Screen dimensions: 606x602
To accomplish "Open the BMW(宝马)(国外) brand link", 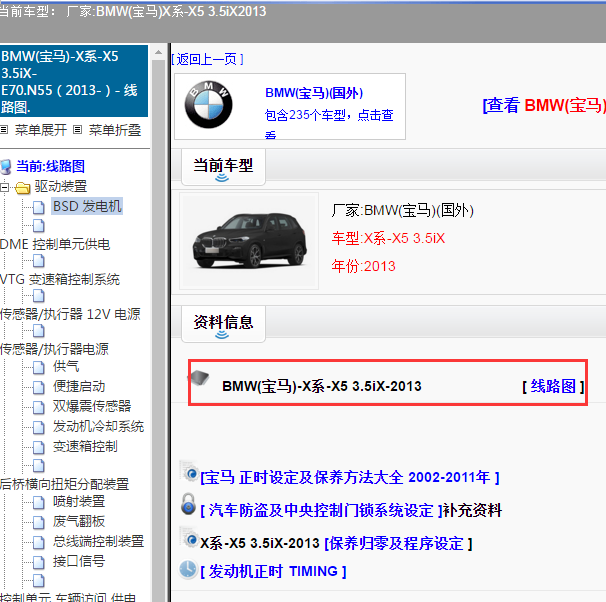I will click(x=314, y=93).
